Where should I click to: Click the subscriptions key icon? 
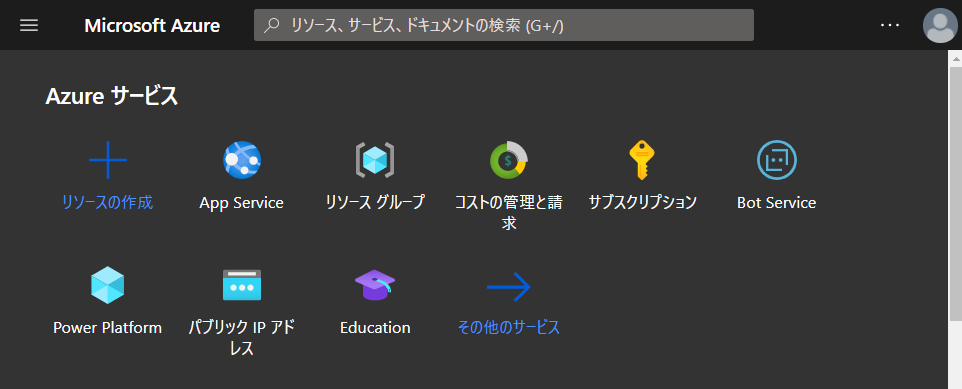click(x=642, y=160)
